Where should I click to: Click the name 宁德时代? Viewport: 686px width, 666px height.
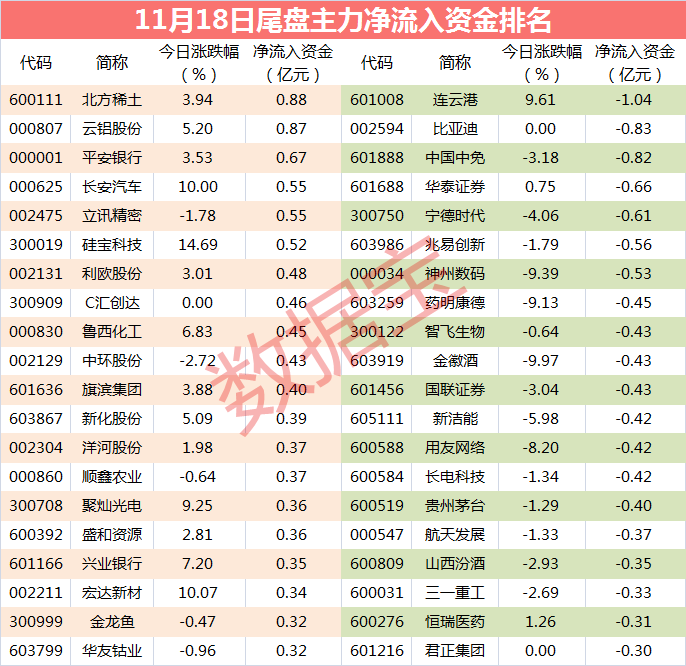pos(455,216)
